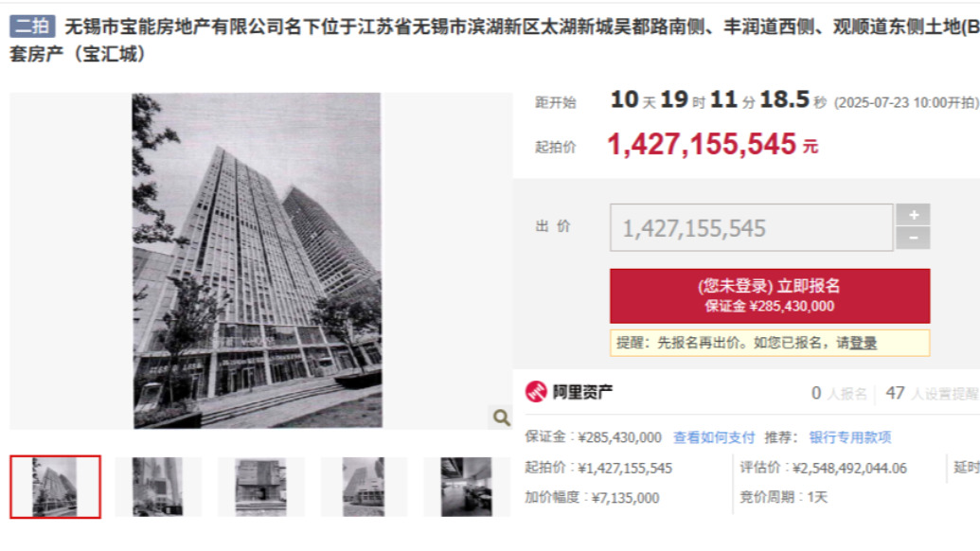The height and width of the screenshot is (551, 980).
Task: Click the 47 人设置提醒 counter
Action: coord(932,393)
